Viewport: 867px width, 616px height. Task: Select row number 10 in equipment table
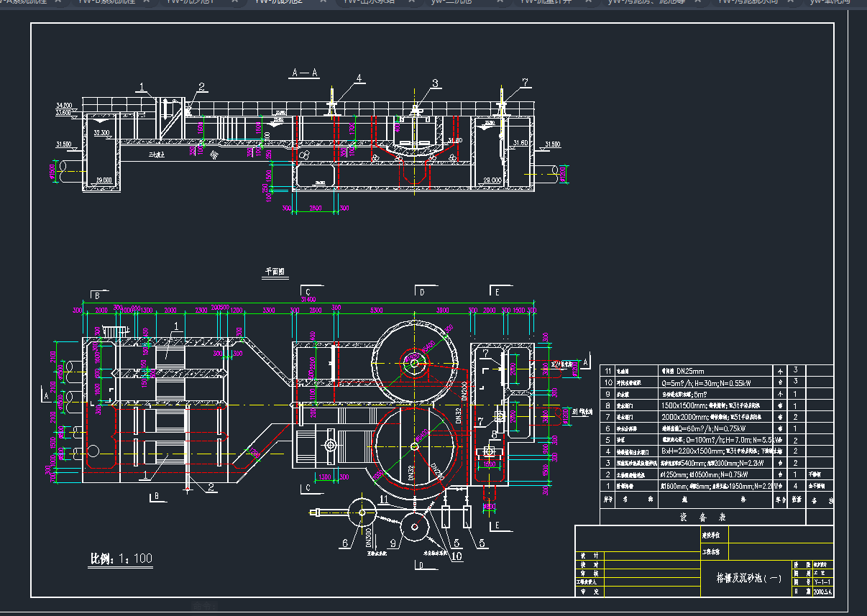tap(607, 383)
